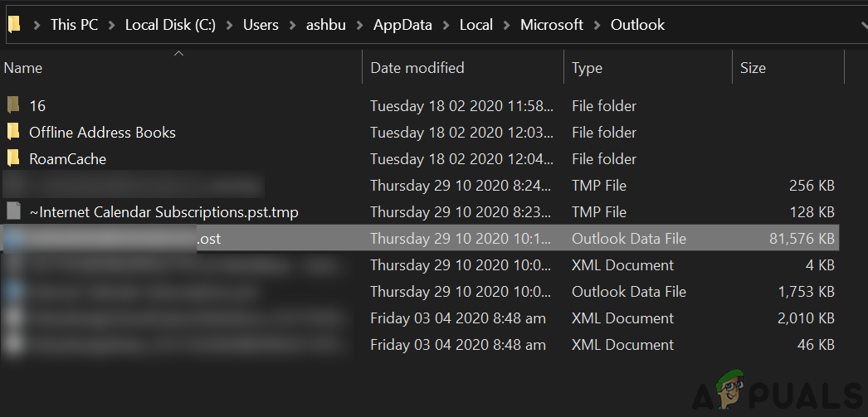Click the folder icon in the address bar
868x417 pixels.
pyautogui.click(x=14, y=25)
